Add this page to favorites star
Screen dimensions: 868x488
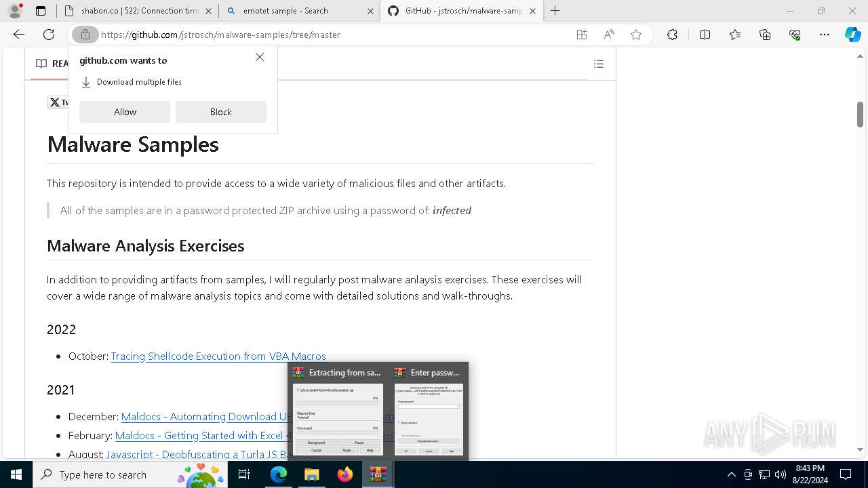pos(636,35)
